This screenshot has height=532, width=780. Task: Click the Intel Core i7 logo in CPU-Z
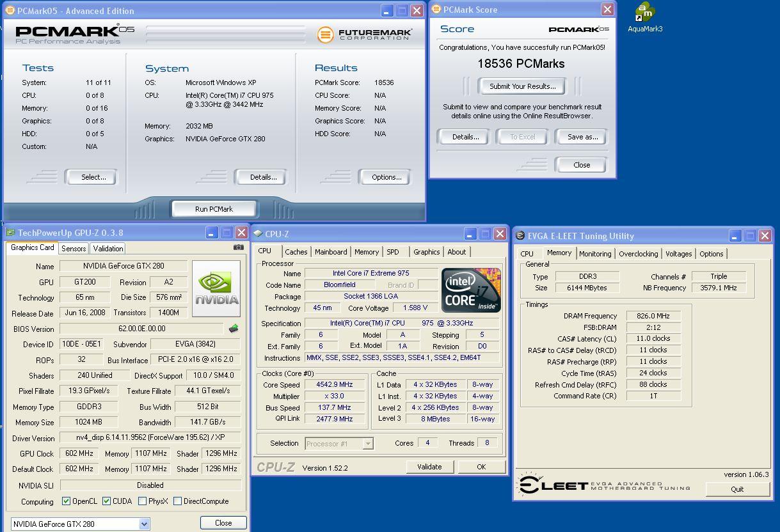[471, 290]
